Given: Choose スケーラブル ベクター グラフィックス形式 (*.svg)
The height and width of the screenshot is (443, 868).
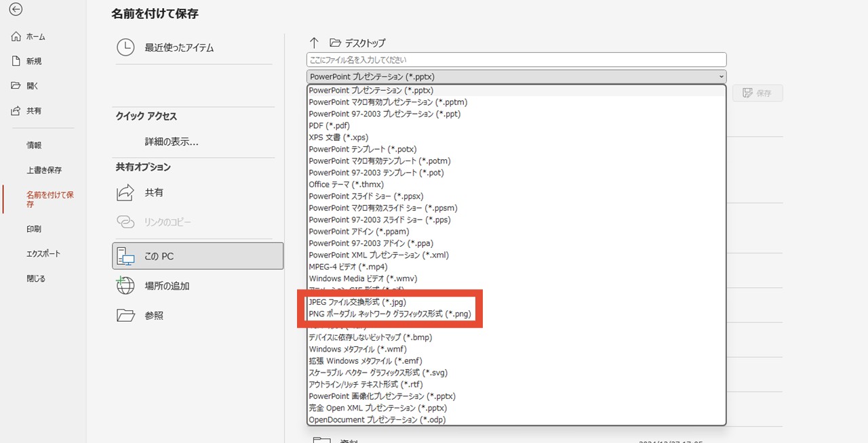Looking at the screenshot, I should 516,373.
